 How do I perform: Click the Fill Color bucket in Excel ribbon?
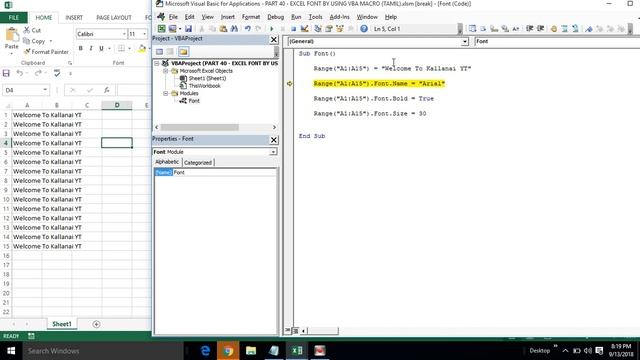click(142, 48)
